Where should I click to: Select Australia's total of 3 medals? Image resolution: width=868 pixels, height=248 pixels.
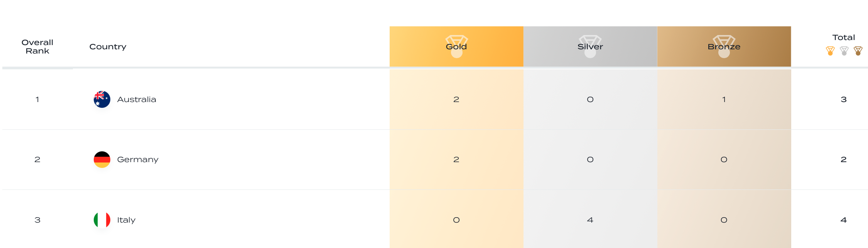[x=844, y=99]
